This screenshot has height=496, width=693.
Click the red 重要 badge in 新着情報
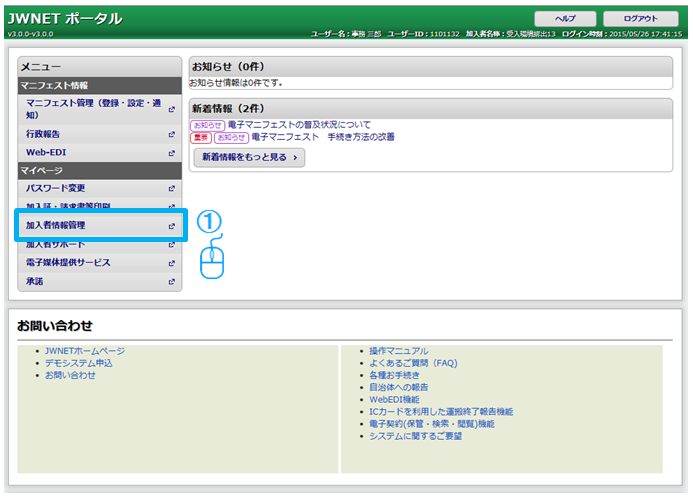click(201, 137)
